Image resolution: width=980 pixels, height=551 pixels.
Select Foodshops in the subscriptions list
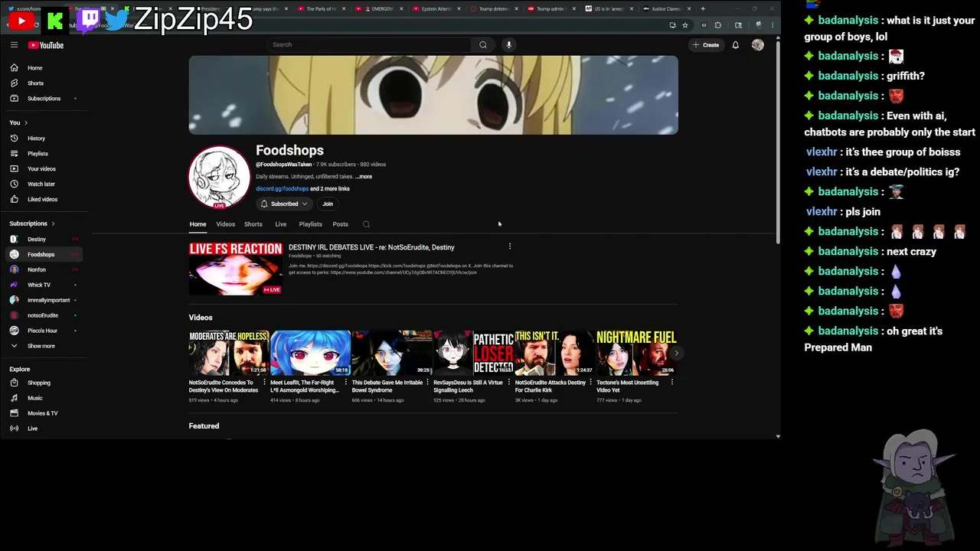pyautogui.click(x=44, y=255)
